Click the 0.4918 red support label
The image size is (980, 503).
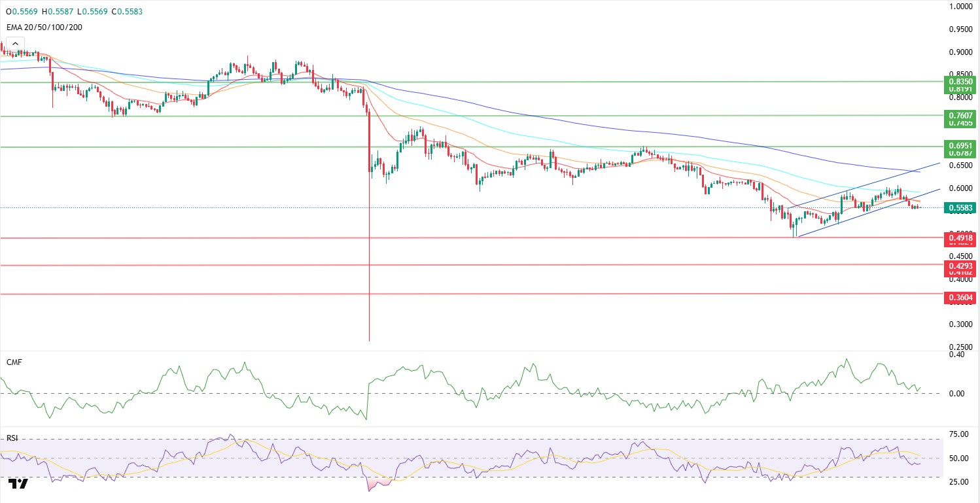point(958,239)
